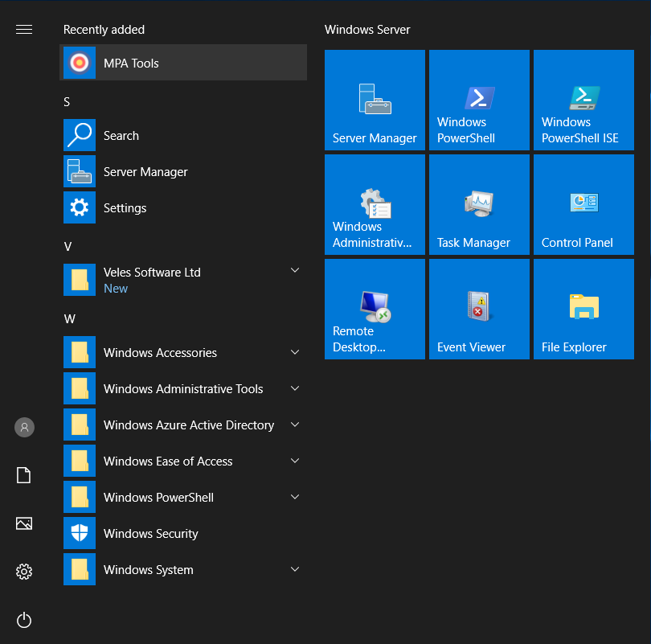Open Windows Security shield app
This screenshot has width=651, height=644.
(x=183, y=533)
